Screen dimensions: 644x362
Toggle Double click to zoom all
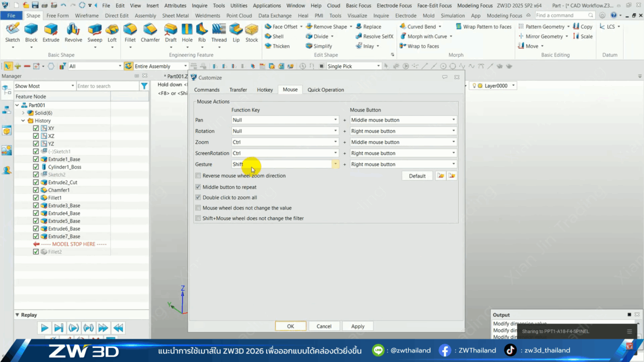pyautogui.click(x=198, y=198)
